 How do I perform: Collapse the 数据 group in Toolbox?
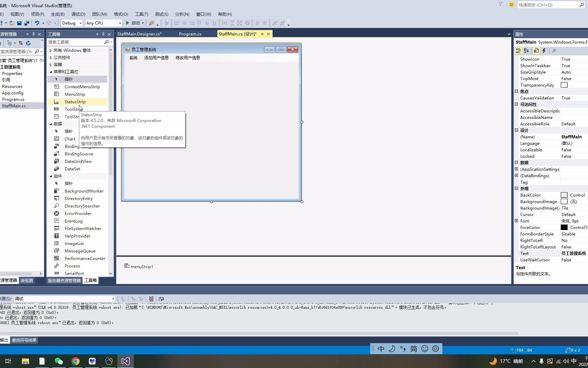(x=51, y=124)
